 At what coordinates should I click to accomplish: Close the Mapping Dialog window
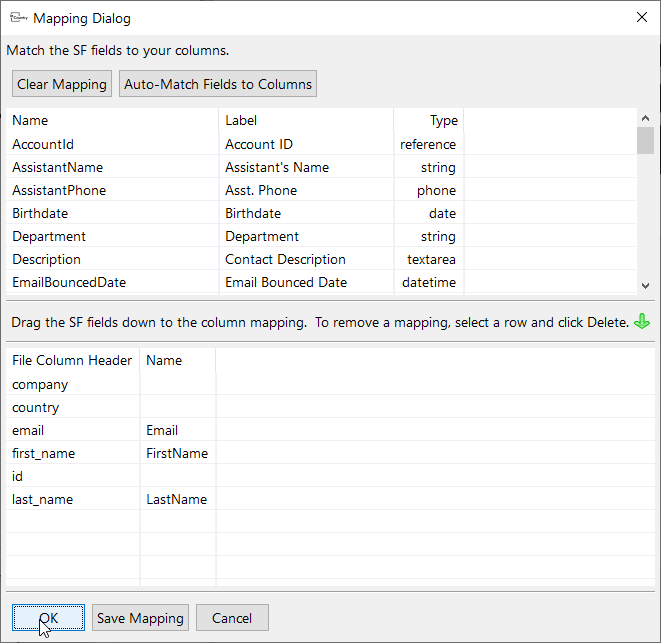[641, 18]
